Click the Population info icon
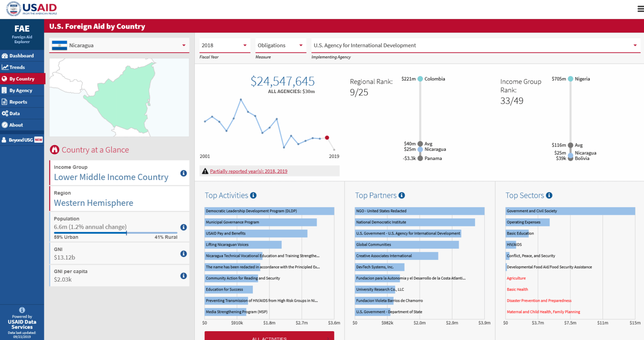Screen dimensions: 644x340 (x=184, y=227)
